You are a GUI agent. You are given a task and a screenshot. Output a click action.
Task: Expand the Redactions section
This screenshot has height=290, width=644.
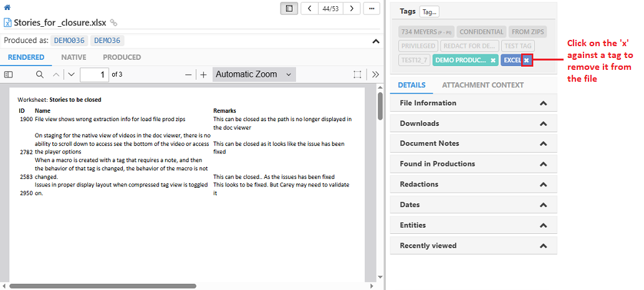point(474,184)
